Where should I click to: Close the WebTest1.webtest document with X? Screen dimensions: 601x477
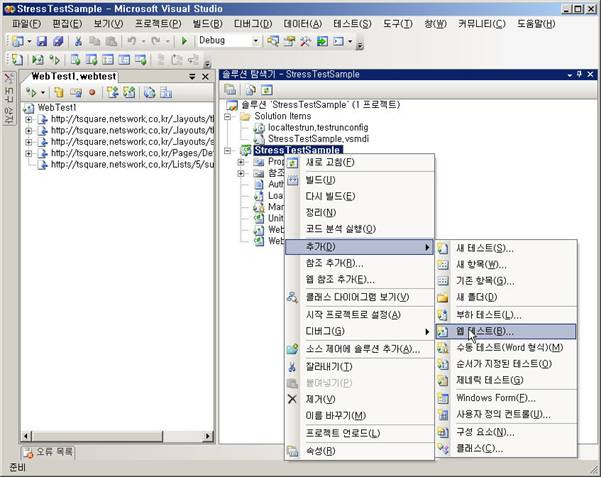point(205,77)
